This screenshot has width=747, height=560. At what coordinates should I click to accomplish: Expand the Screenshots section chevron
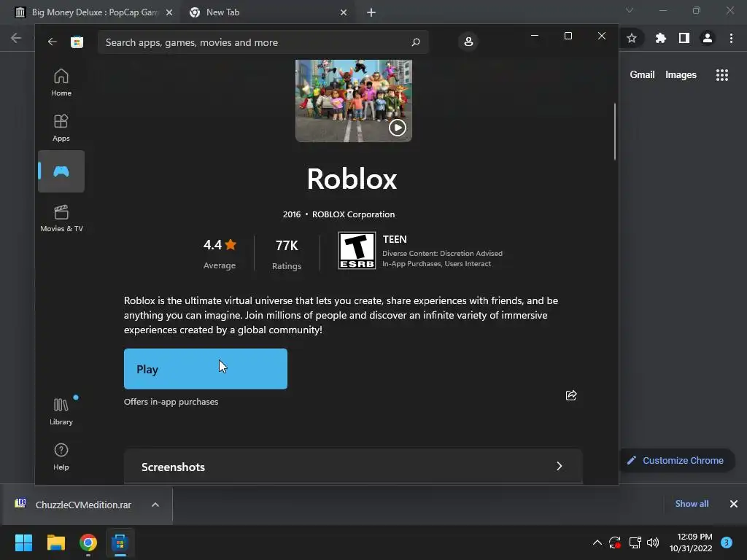pos(560,466)
